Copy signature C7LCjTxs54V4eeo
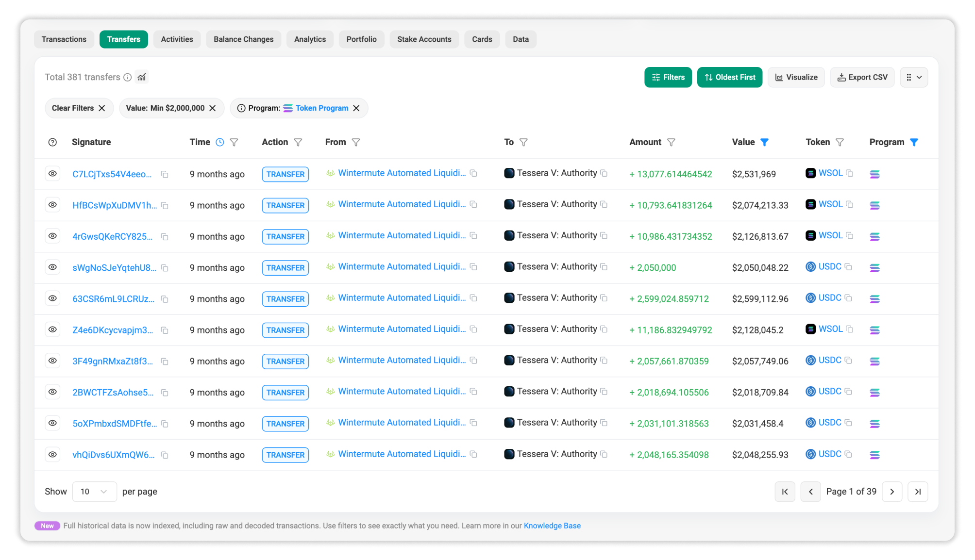 pyautogui.click(x=165, y=174)
